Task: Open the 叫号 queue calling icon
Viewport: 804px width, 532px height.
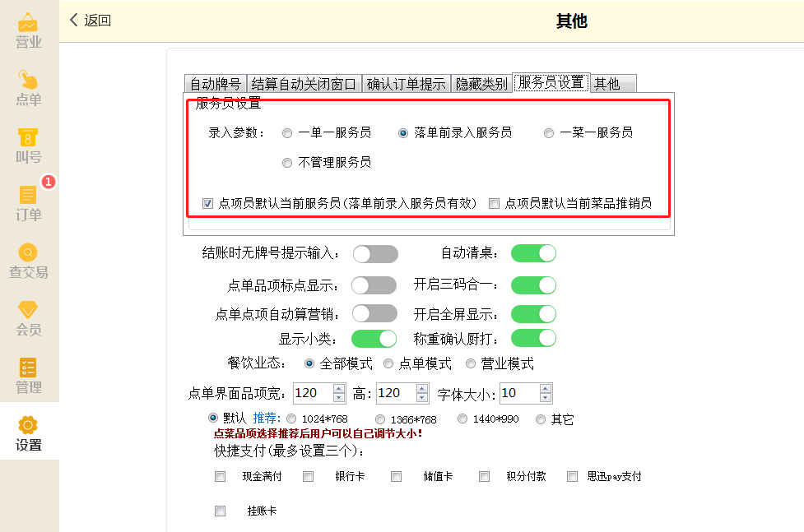Action: [x=28, y=138]
